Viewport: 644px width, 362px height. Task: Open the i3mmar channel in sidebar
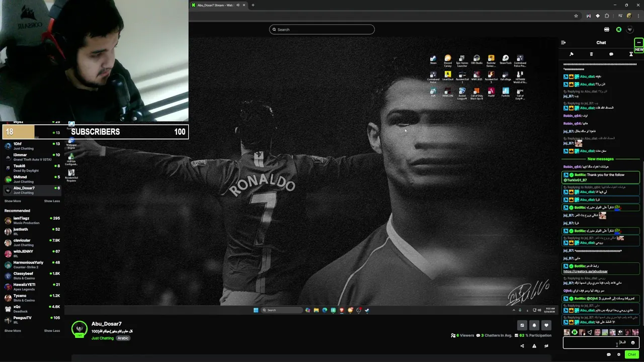pos(31,157)
